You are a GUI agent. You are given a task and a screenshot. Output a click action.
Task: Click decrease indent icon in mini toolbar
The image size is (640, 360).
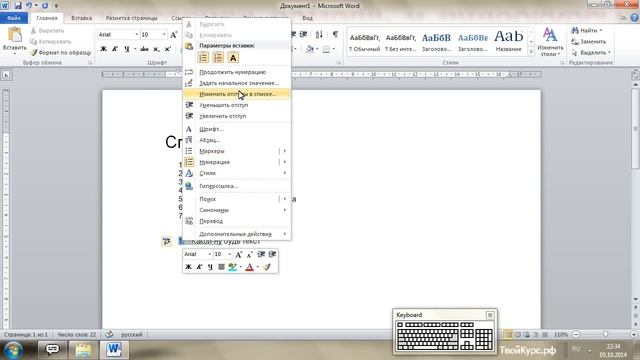point(261,254)
